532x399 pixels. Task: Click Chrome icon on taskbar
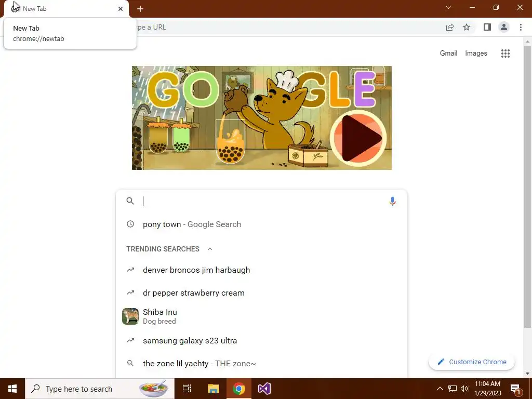239,389
